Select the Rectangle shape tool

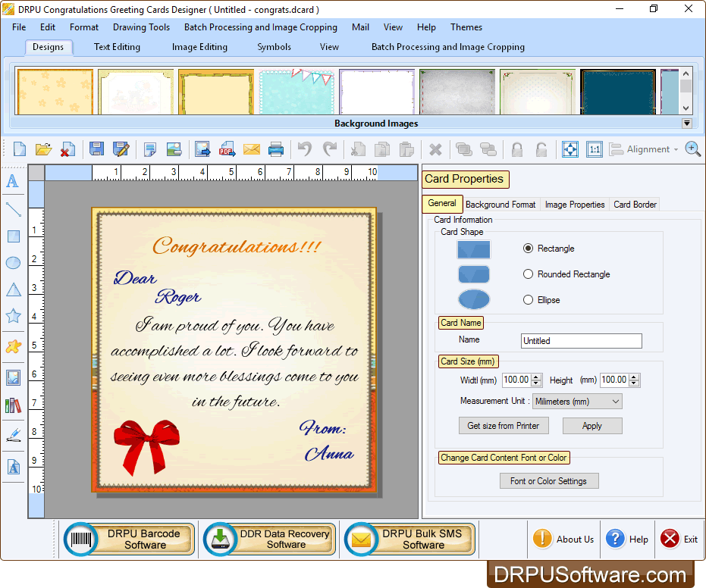(x=14, y=236)
